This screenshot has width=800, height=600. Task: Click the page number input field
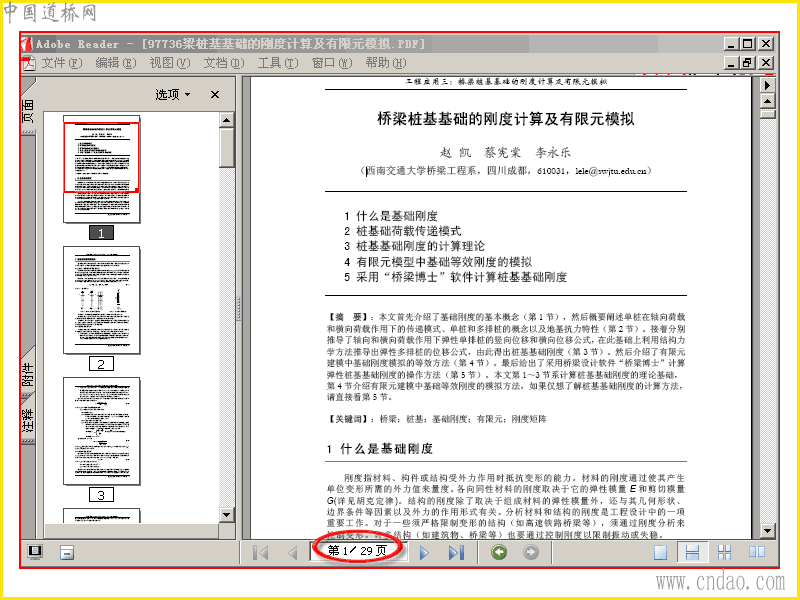(359, 551)
